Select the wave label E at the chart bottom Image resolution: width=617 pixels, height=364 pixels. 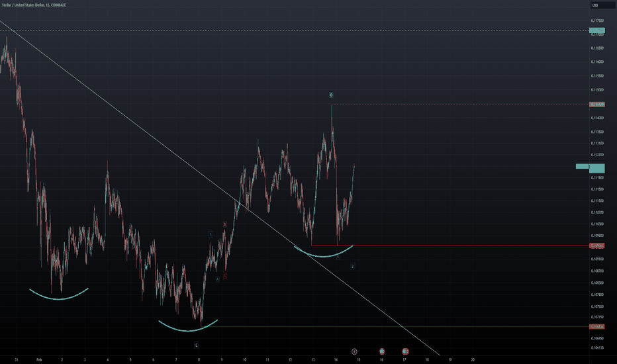tap(197, 345)
